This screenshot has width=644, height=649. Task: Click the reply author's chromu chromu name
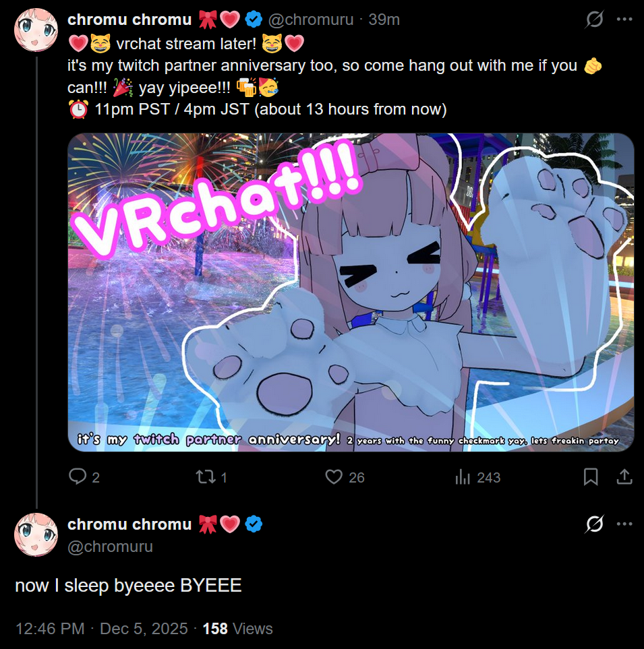tap(129, 524)
